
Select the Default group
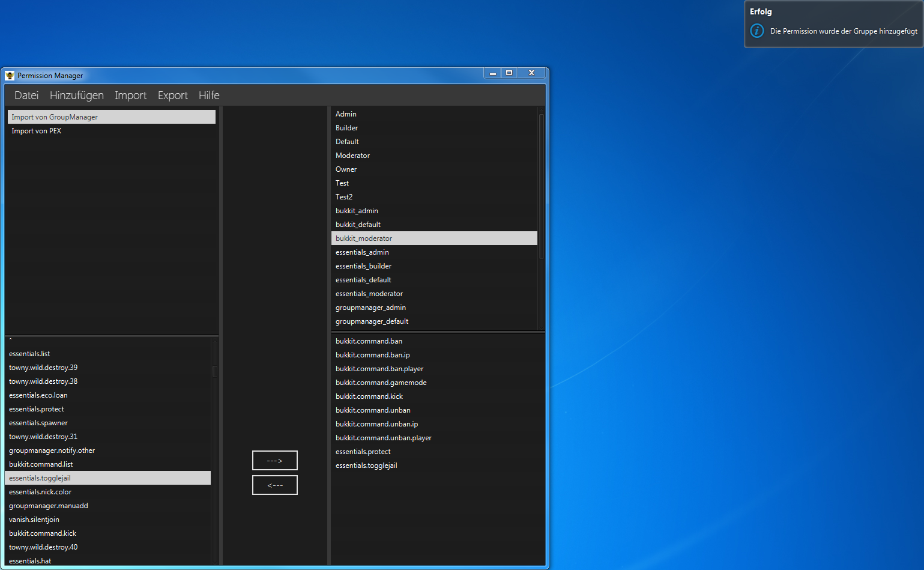pyautogui.click(x=434, y=142)
